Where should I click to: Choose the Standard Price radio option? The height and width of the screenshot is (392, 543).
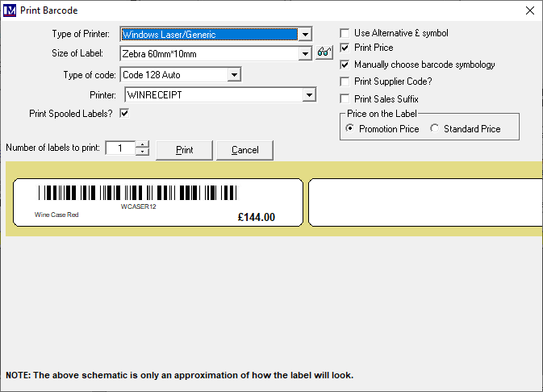point(435,128)
